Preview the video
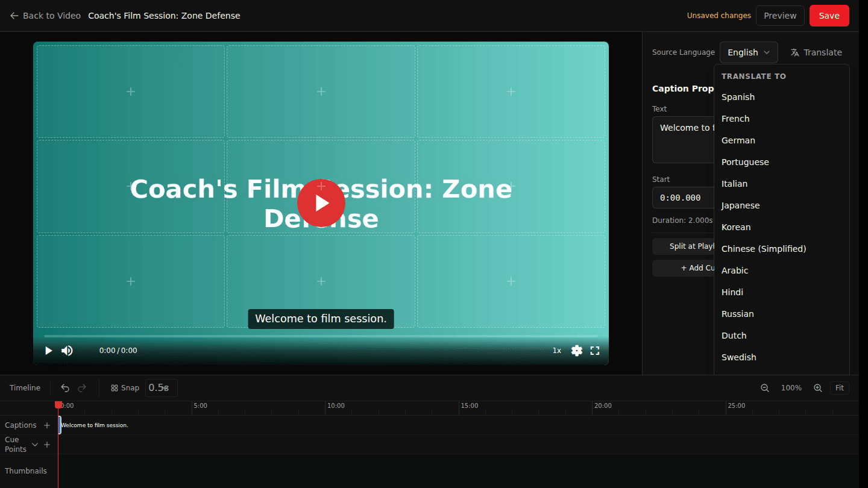 (x=780, y=16)
